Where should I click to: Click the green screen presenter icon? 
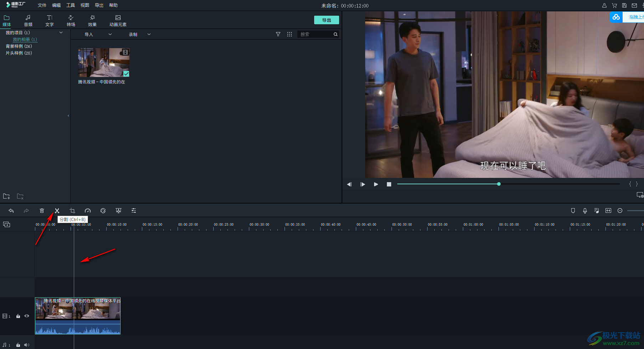(x=118, y=211)
